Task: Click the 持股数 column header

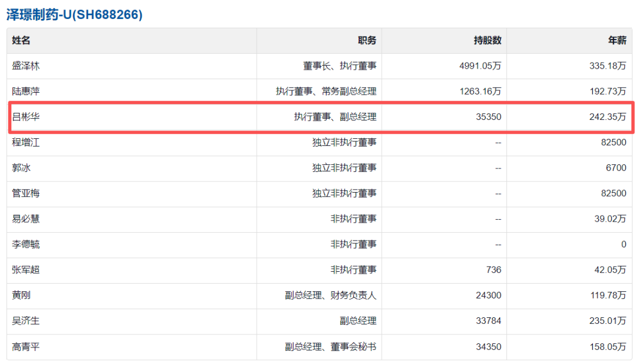Action: pyautogui.click(x=487, y=40)
